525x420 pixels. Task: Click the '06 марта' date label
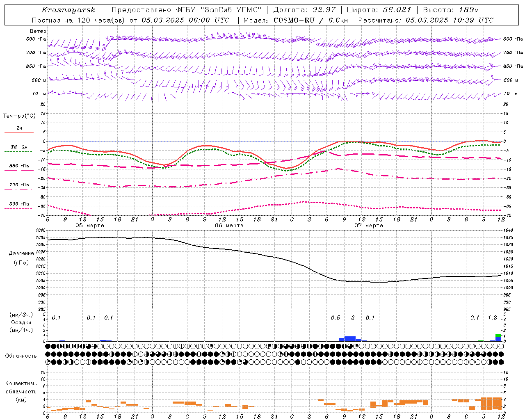[x=229, y=225]
